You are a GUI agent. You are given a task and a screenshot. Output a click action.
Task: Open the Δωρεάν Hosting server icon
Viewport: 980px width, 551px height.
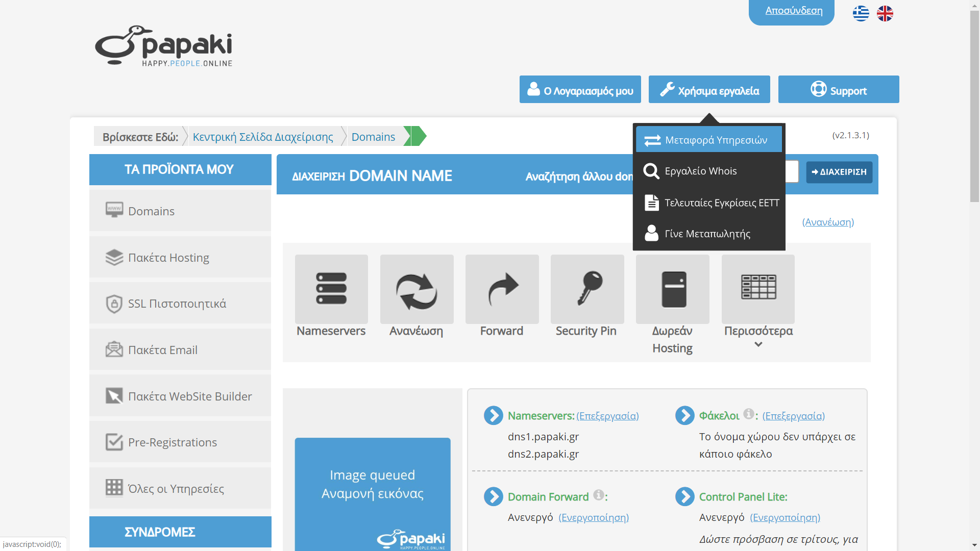pyautogui.click(x=673, y=289)
